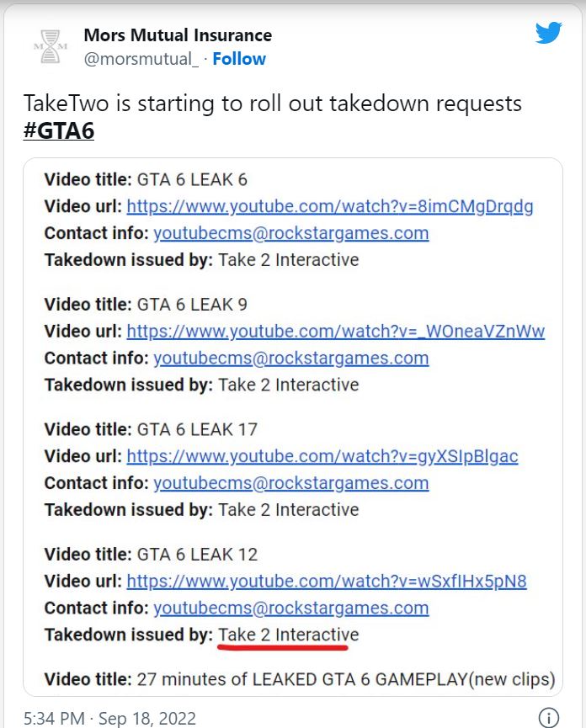586x728 pixels.
Task: Click contact email under LEAK 17
Action: click(x=291, y=483)
